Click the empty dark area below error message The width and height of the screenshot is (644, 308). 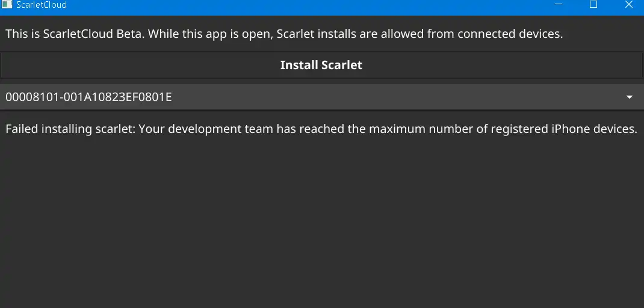tap(322, 222)
